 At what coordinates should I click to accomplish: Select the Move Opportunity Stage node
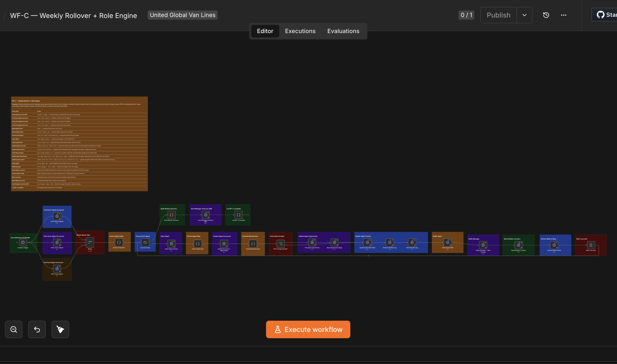334,242
